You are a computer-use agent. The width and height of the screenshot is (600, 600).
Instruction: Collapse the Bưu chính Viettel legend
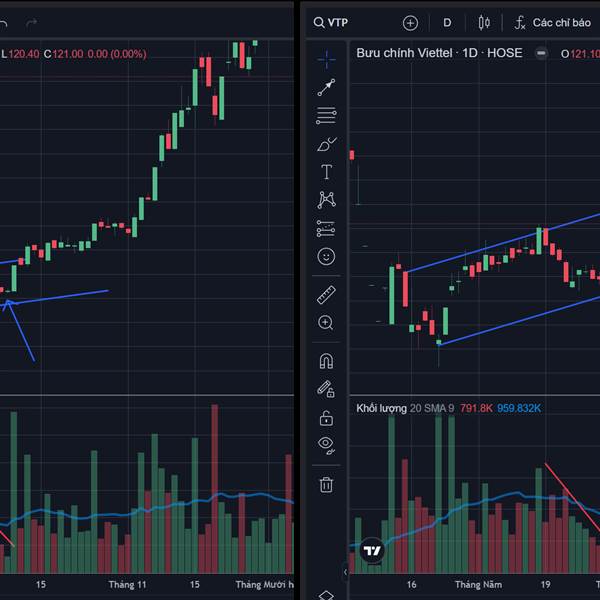click(x=541, y=53)
